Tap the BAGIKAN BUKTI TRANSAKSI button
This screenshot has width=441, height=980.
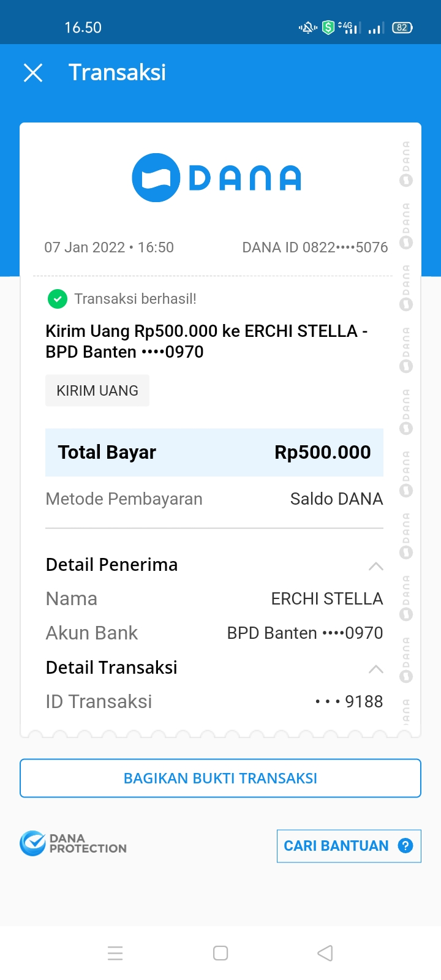221,778
